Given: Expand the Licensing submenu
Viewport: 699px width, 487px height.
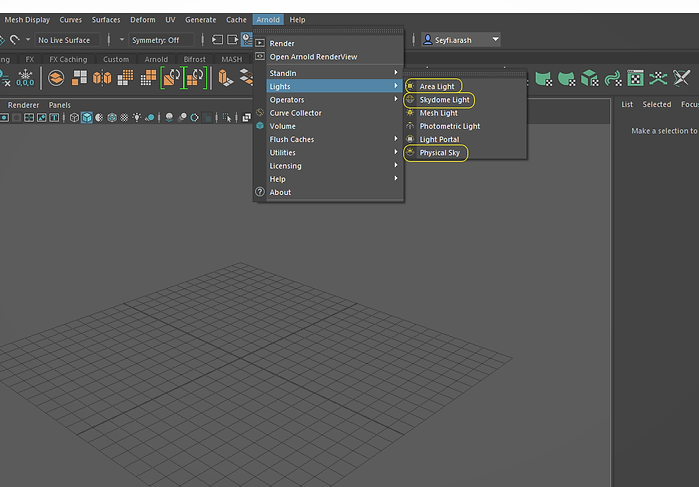Looking at the screenshot, I should tap(328, 166).
